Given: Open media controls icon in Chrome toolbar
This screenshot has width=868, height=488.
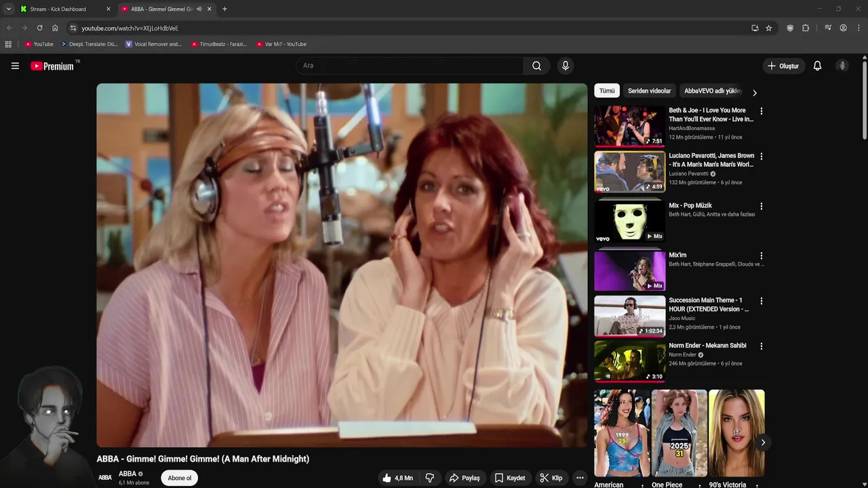Looking at the screenshot, I should (828, 28).
